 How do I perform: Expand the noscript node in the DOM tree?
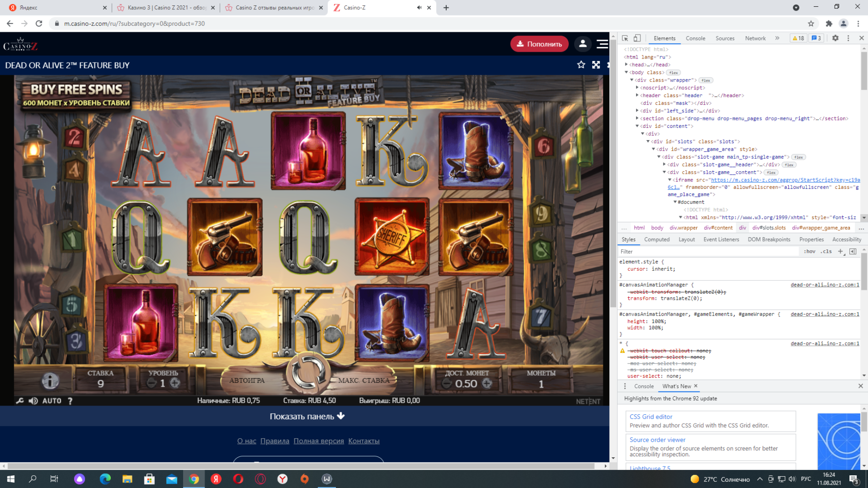(637, 88)
